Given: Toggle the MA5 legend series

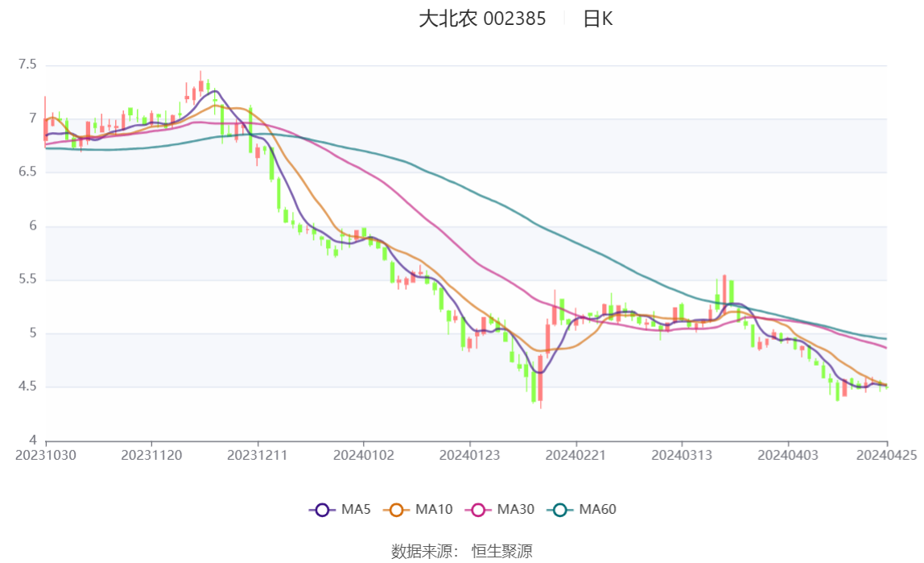Looking at the screenshot, I should [x=340, y=509].
